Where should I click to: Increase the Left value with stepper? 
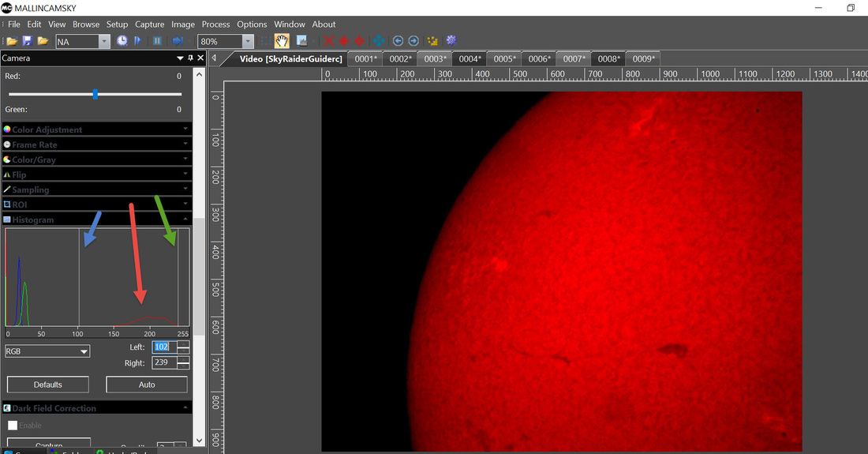[184, 343]
